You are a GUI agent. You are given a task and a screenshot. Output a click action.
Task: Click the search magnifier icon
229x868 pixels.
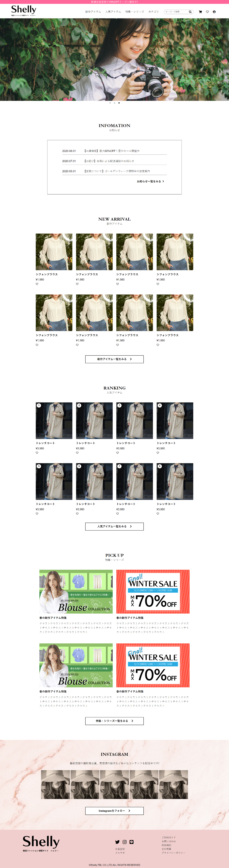pos(190,12)
